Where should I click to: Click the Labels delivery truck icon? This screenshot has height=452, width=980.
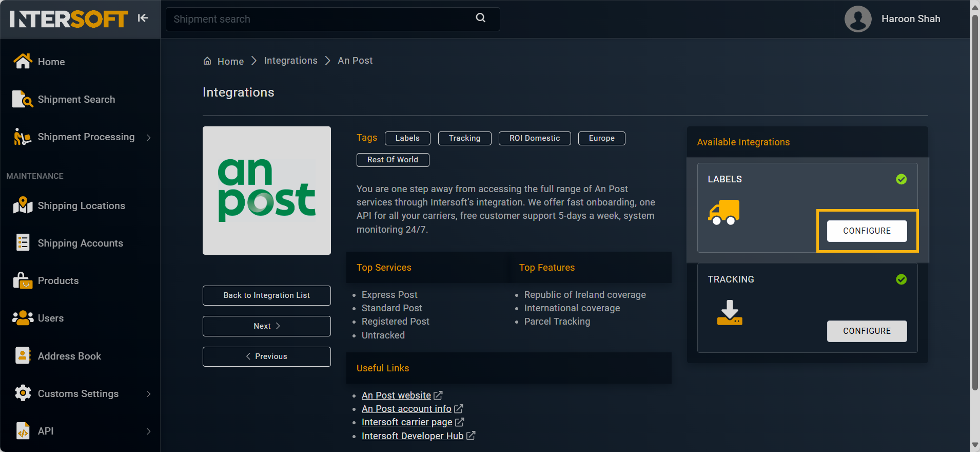(724, 212)
